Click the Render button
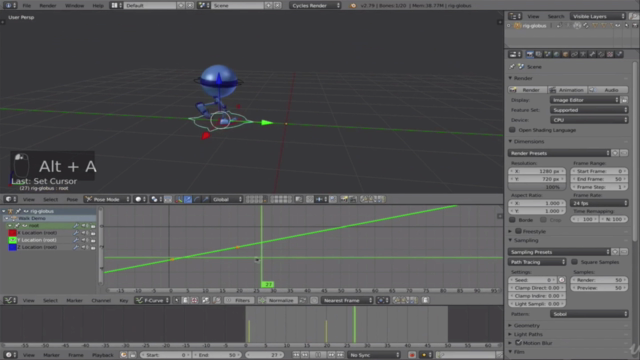This screenshot has height=360, width=640. point(527,90)
